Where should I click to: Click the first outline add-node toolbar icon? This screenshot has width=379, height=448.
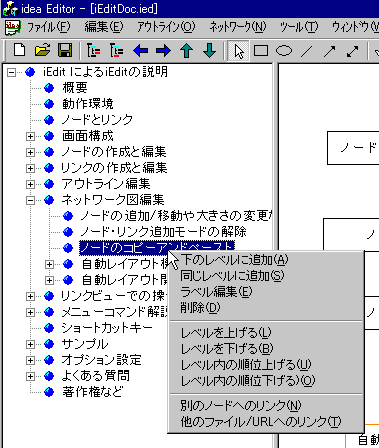pos(94,51)
